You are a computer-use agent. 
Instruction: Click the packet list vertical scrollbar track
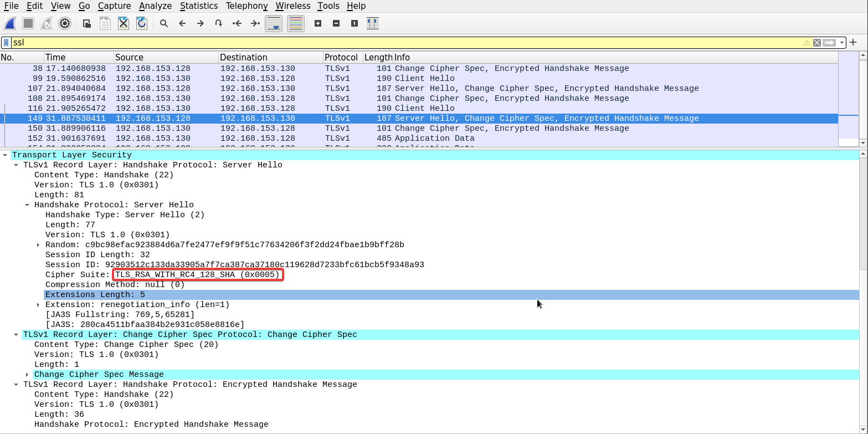click(x=863, y=100)
